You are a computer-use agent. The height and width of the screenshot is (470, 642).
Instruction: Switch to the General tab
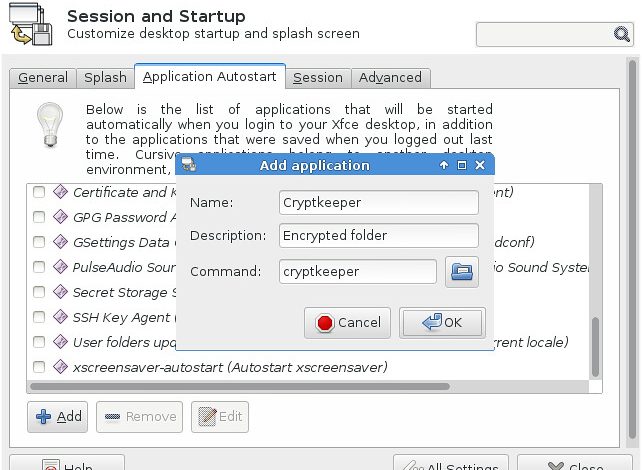(43, 78)
